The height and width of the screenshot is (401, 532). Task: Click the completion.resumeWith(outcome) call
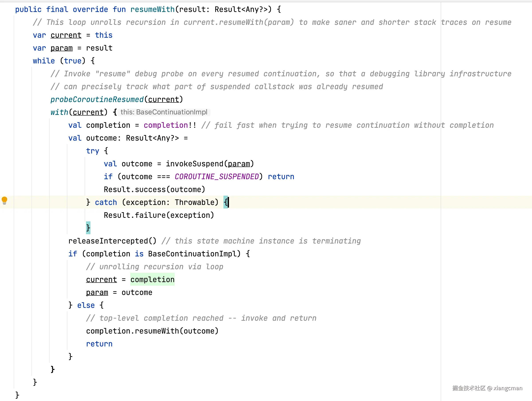pos(152,331)
